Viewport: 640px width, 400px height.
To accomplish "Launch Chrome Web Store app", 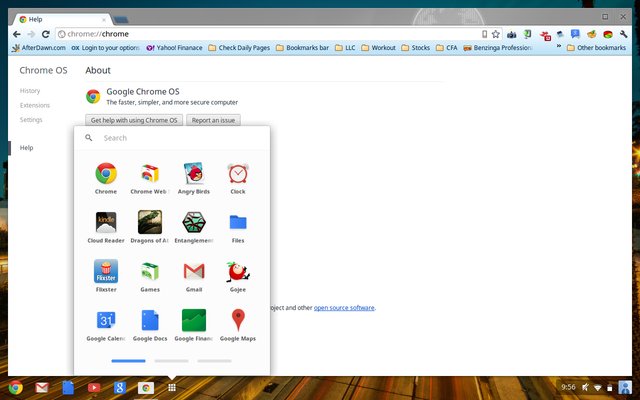I will (x=150, y=178).
